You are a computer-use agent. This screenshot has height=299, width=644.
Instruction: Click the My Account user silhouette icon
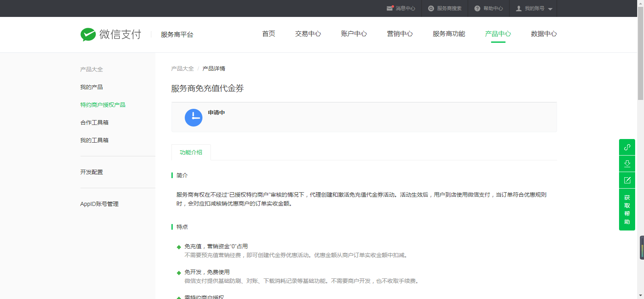pyautogui.click(x=519, y=8)
